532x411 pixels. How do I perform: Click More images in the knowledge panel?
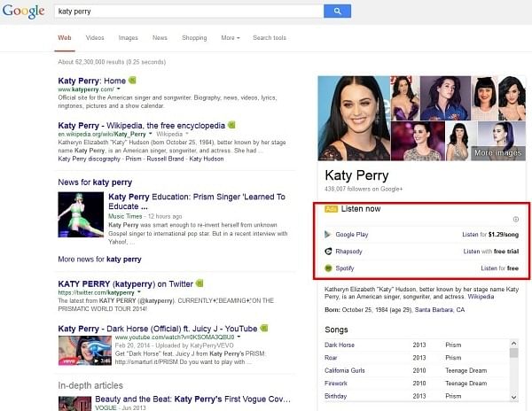click(497, 153)
